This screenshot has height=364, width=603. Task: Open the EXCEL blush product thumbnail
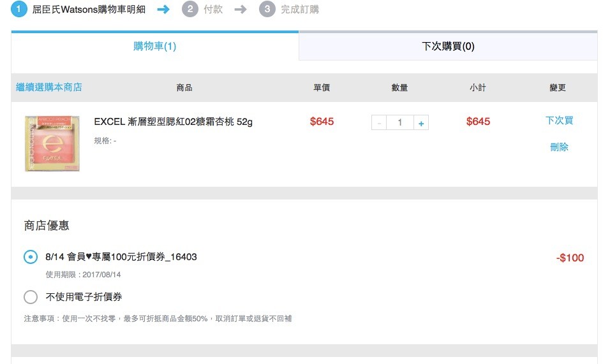pyautogui.click(x=52, y=143)
